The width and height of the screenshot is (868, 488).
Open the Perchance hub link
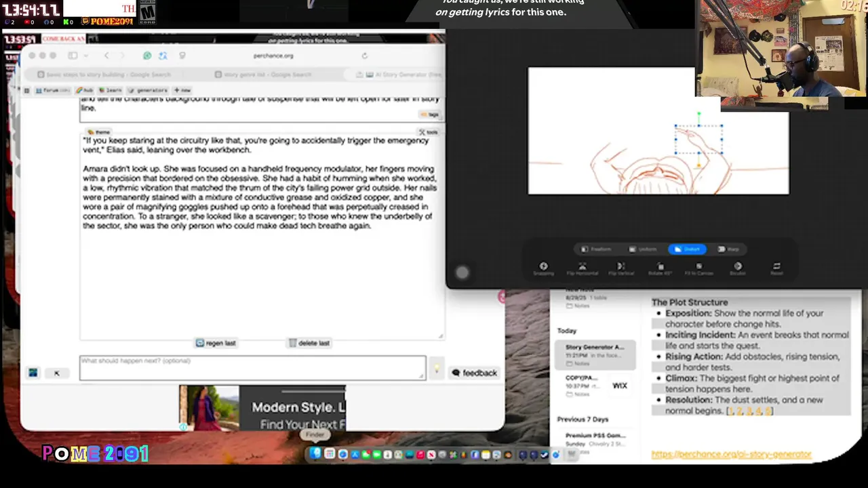click(85, 90)
